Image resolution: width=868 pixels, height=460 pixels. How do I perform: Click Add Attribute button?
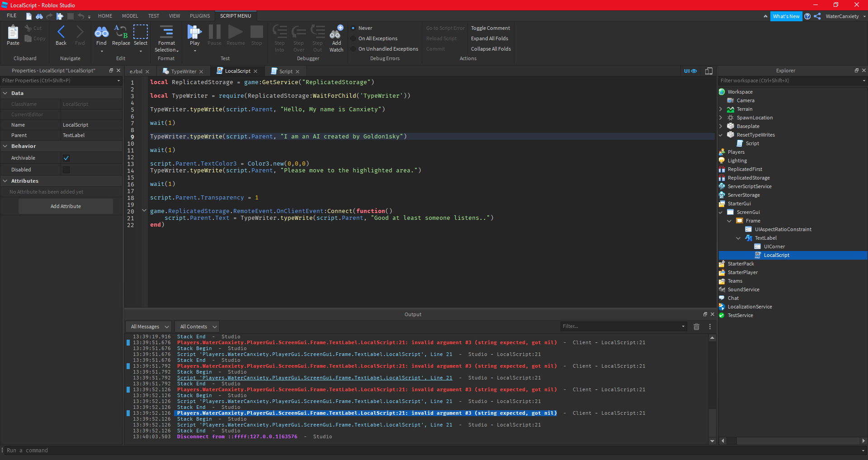tap(66, 206)
